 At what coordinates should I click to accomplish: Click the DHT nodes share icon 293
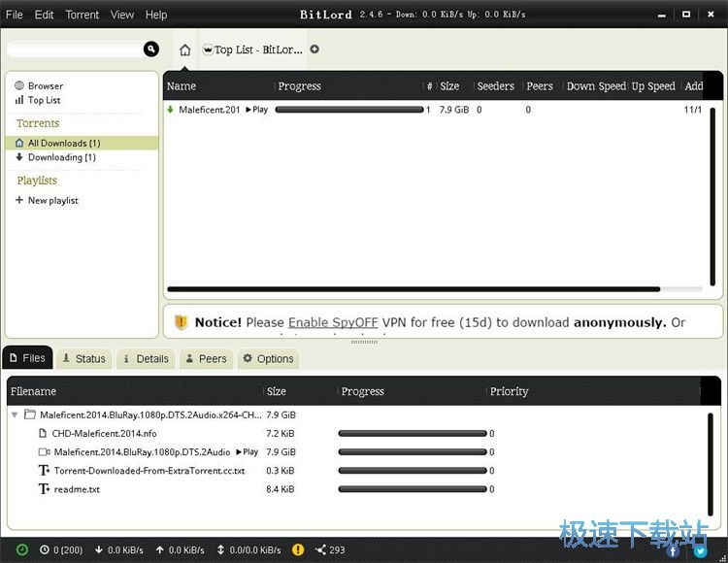(320, 549)
